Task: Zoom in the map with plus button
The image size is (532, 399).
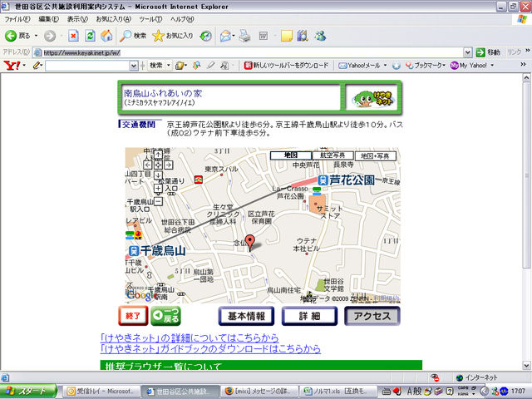Action: pos(157,189)
